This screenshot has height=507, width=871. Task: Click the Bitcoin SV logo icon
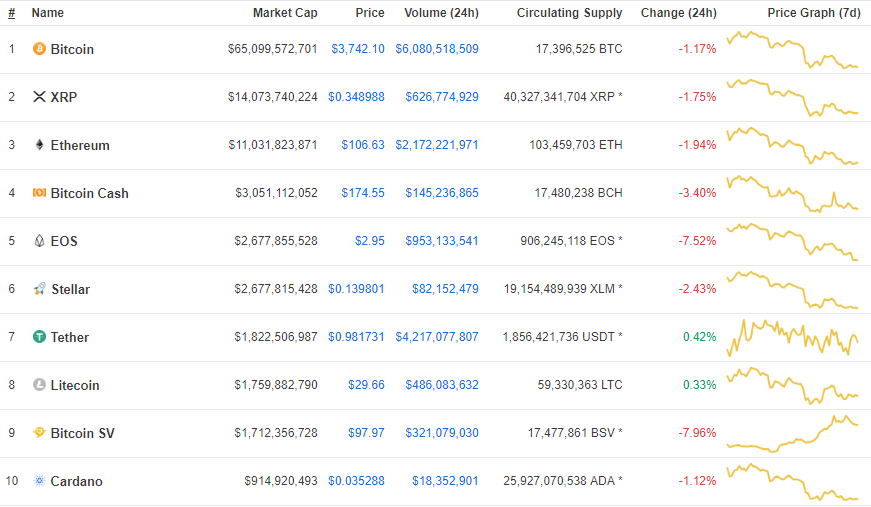40,433
